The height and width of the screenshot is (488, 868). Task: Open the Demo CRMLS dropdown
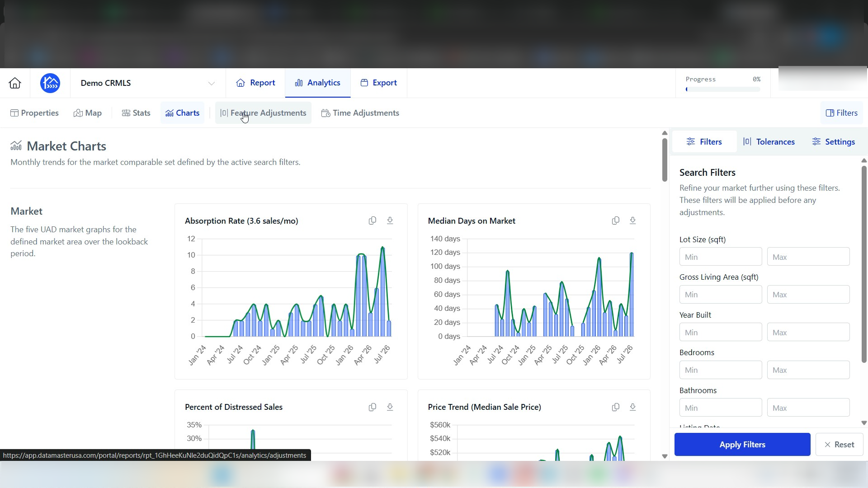click(148, 83)
